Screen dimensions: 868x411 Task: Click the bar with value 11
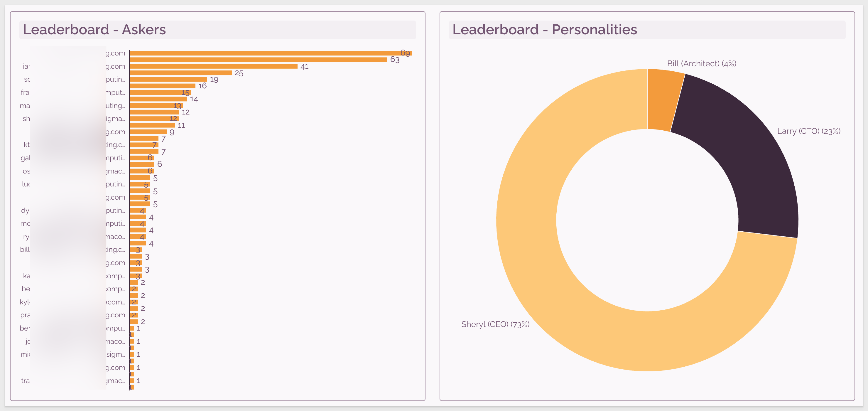point(152,125)
